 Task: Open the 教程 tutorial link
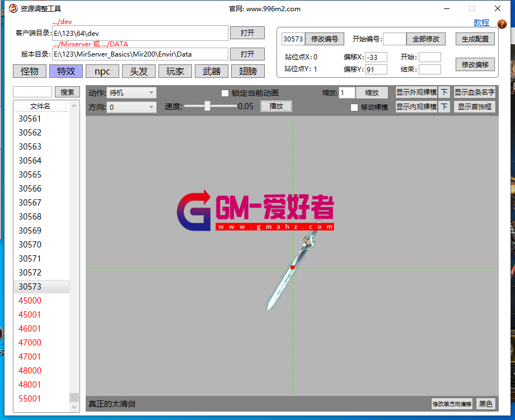click(x=481, y=22)
